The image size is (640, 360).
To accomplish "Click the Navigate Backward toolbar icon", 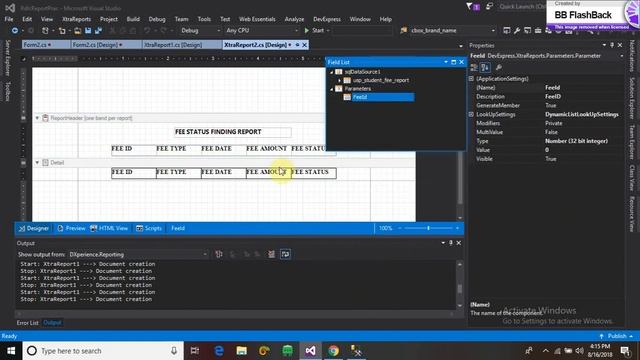I will 15,31.
